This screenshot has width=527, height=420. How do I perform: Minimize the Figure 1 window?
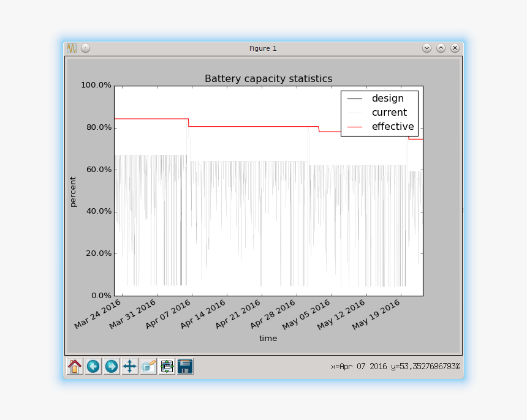[427, 48]
